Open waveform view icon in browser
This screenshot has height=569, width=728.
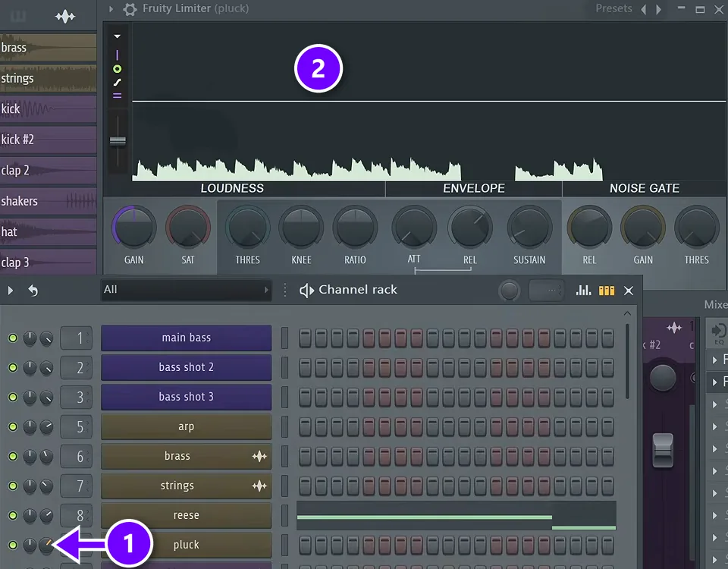click(65, 17)
